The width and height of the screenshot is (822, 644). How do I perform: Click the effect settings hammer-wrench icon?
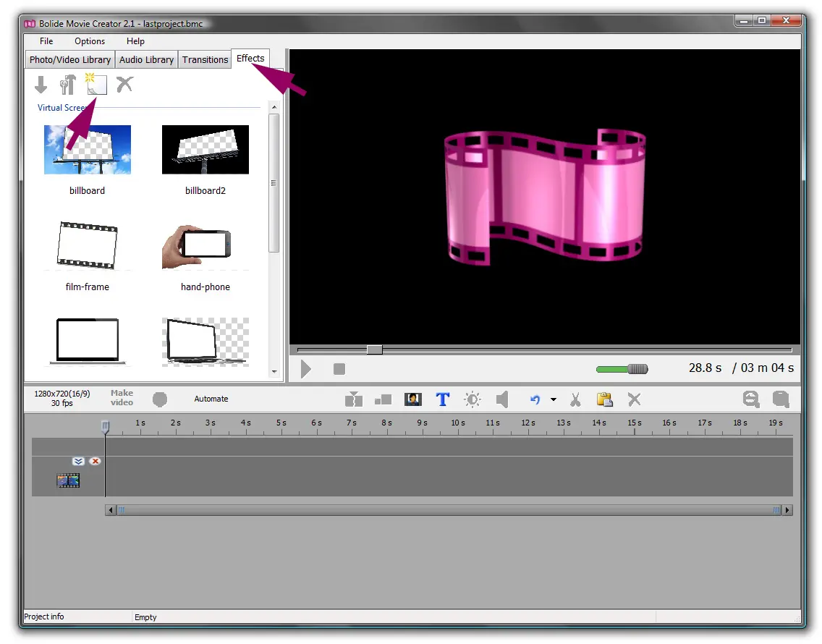(x=68, y=85)
